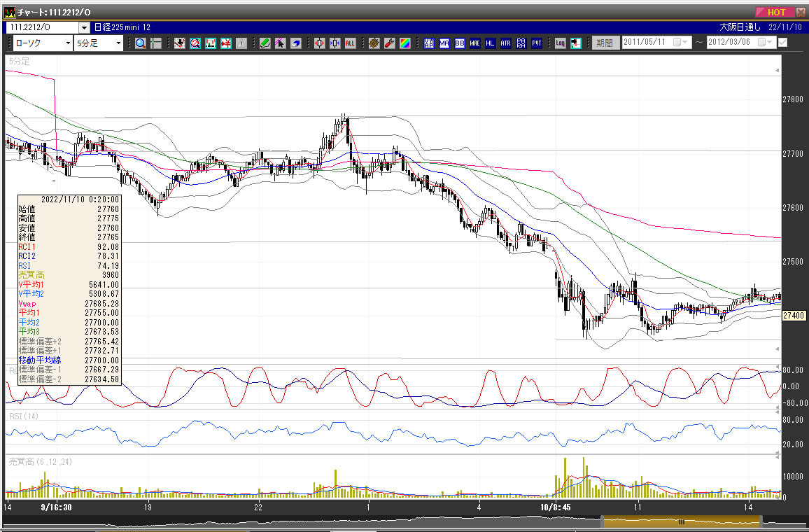This screenshot has height=532, width=809.
Task: Toggle the period range checkbox
Action: click(x=782, y=42)
